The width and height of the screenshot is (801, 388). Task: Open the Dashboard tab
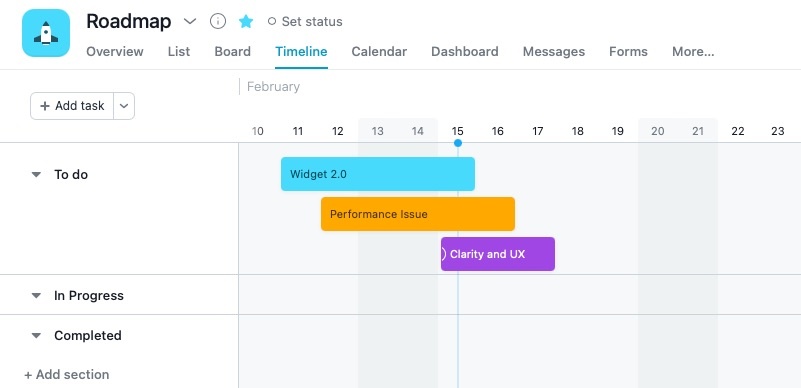tap(465, 52)
